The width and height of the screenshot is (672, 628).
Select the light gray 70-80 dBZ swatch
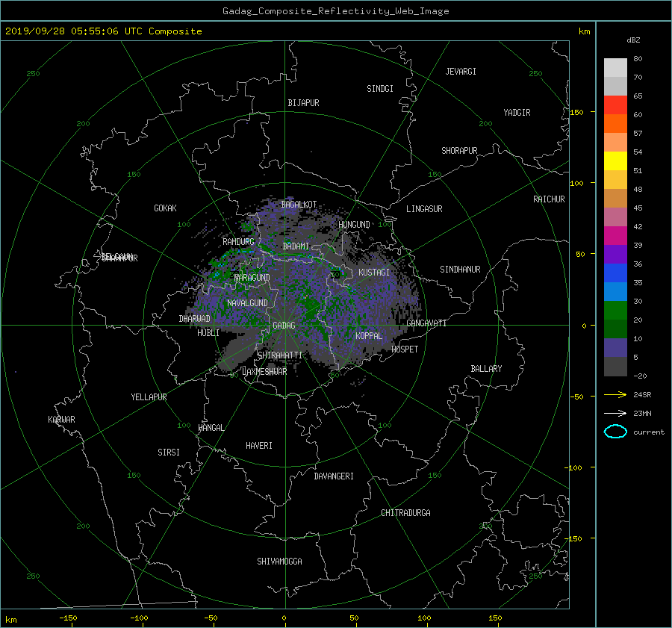click(615, 68)
